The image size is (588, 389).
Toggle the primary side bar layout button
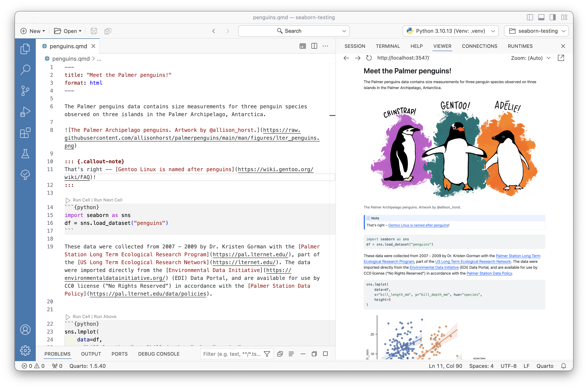click(530, 17)
